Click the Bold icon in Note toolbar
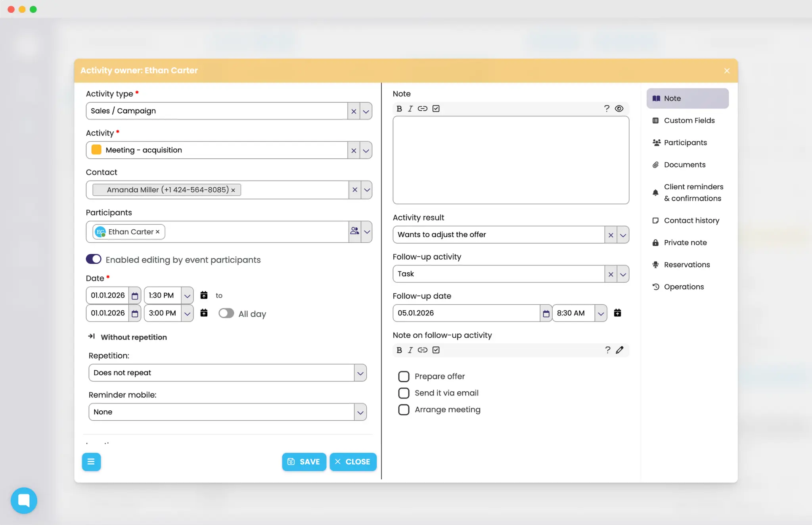The width and height of the screenshot is (812, 525). (399, 109)
